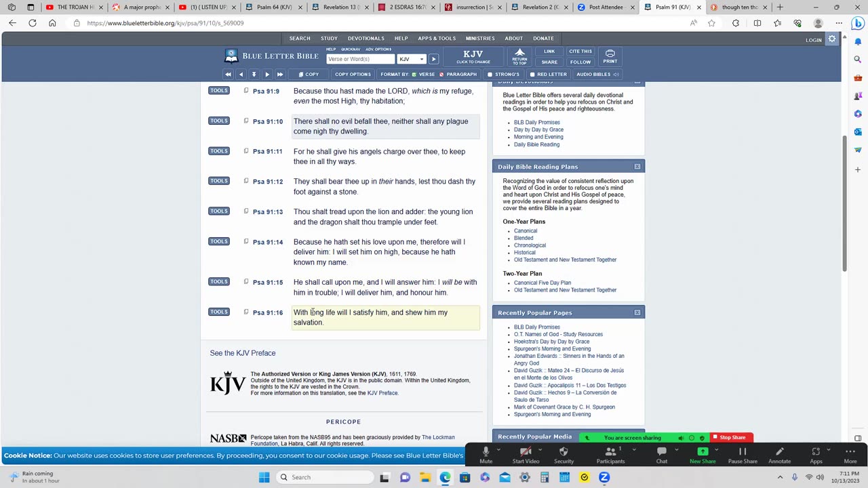
Task: Open Security in Zoom toolbar
Action: pyautogui.click(x=564, y=454)
